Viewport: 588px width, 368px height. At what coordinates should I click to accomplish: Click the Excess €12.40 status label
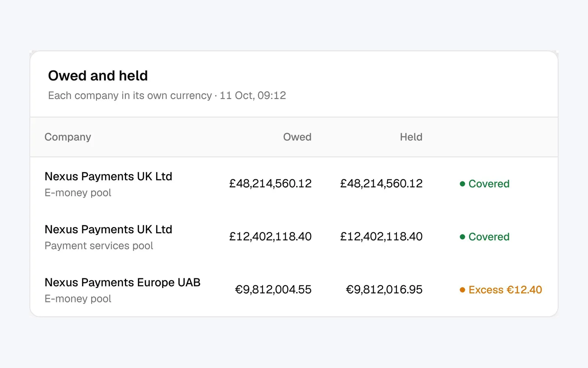click(x=505, y=290)
